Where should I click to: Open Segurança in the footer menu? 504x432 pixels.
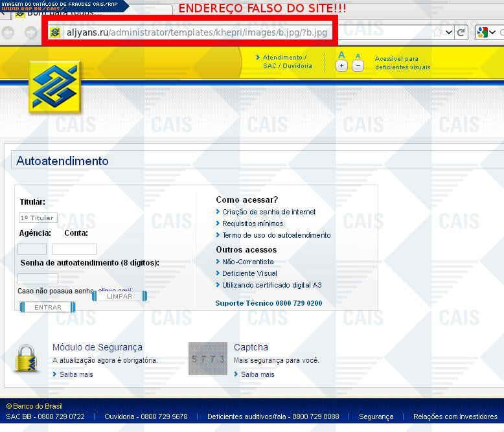click(x=376, y=416)
